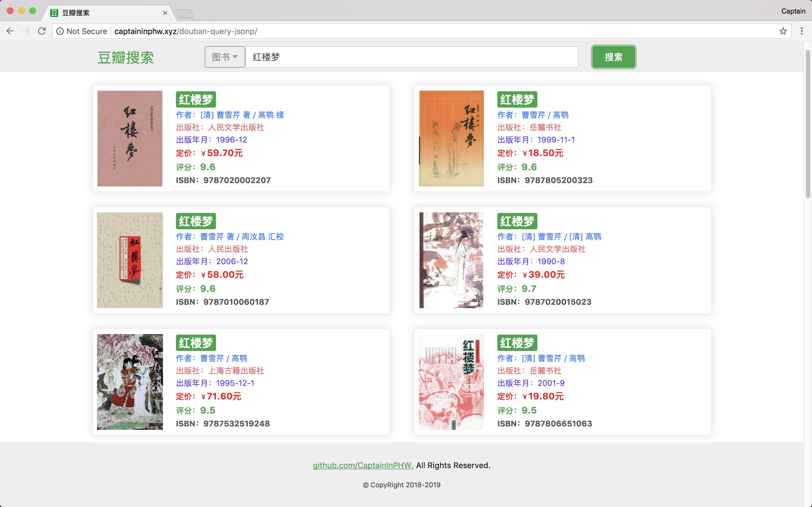
Task: Click the search field containing 红楼梦
Action: pyautogui.click(x=411, y=57)
